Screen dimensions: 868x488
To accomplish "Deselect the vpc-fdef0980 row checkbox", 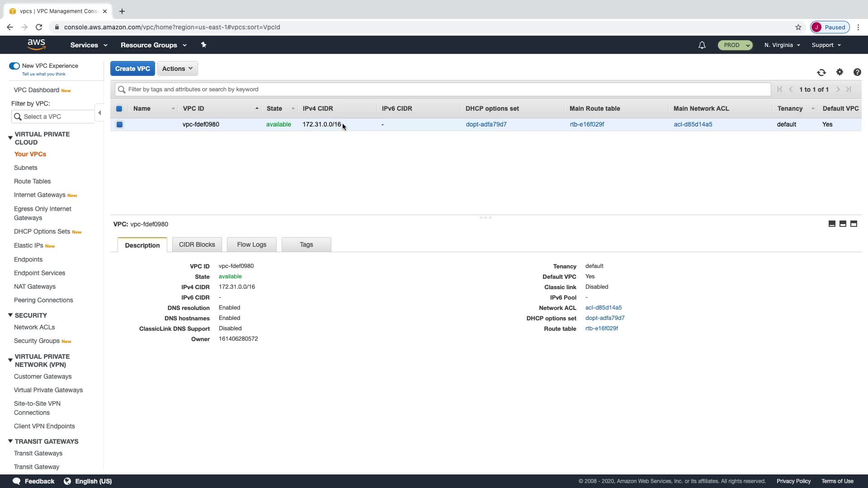I will pyautogui.click(x=119, y=124).
